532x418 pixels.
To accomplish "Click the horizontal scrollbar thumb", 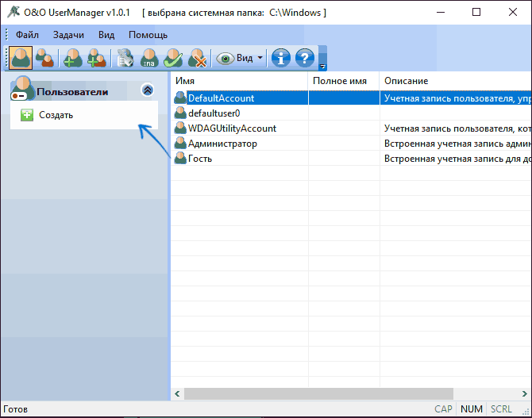I will [x=318, y=393].
